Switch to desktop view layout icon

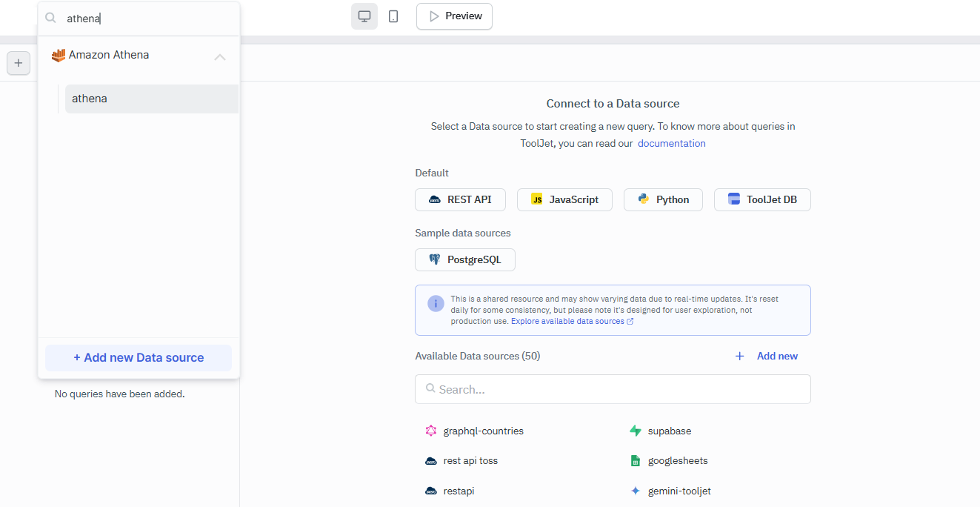364,16
